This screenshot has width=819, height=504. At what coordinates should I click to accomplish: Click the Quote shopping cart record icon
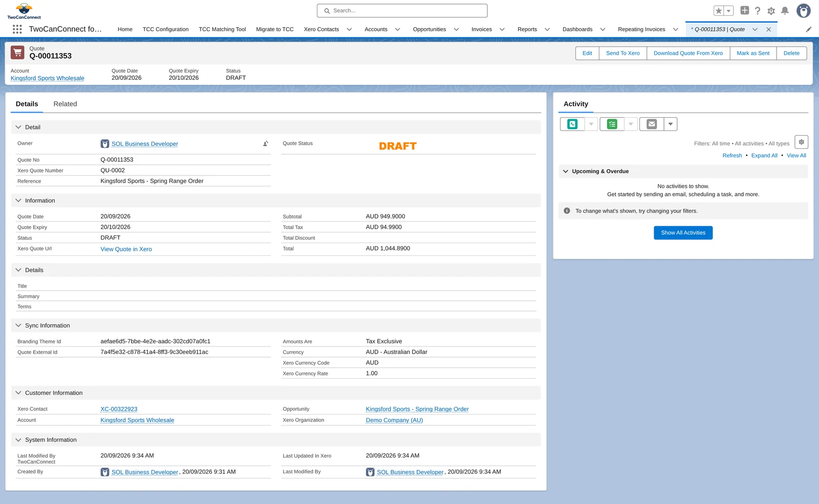click(x=17, y=53)
